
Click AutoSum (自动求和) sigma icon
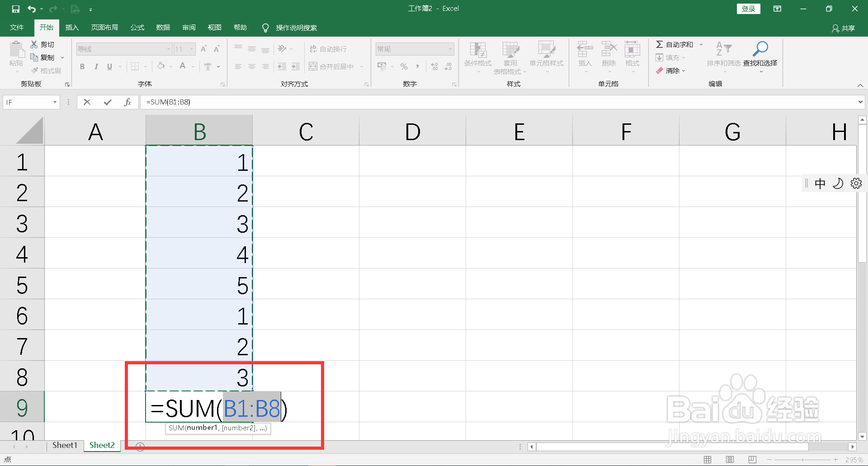[x=660, y=44]
